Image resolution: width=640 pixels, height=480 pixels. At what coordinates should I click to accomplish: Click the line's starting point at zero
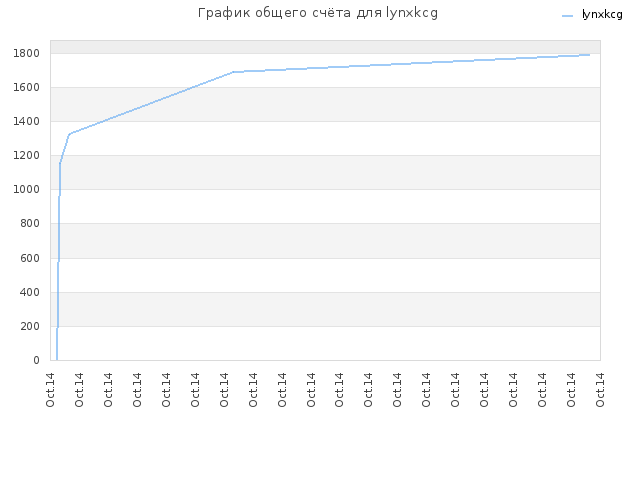point(57,360)
